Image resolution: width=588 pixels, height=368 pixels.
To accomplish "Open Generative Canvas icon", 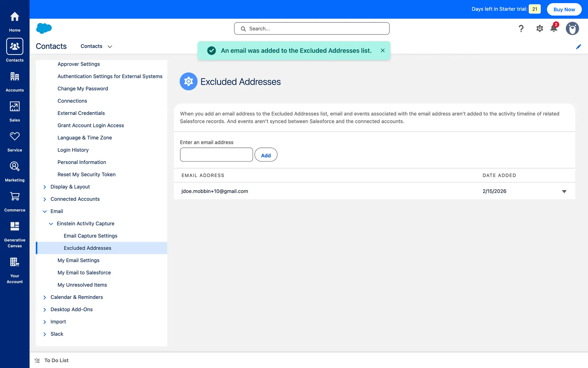I will pos(15,227).
